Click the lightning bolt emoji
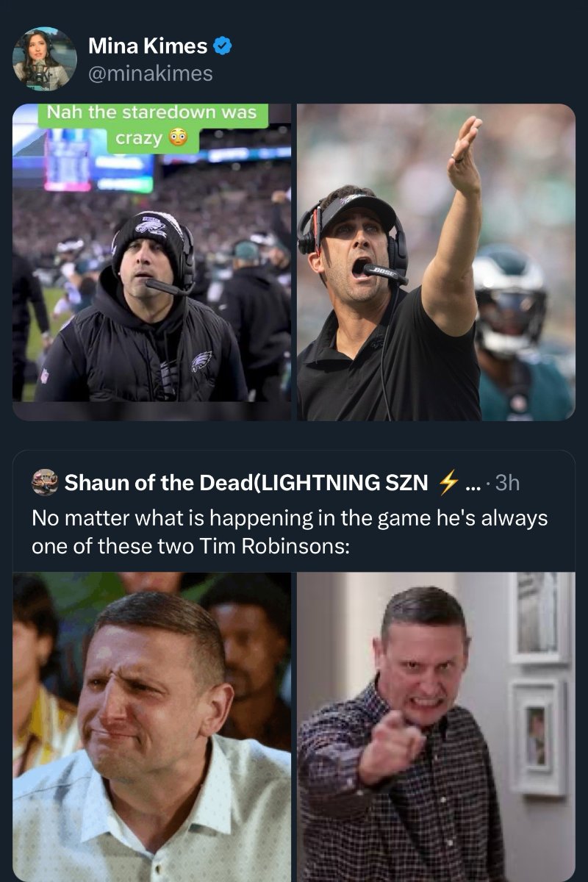Image resolution: width=588 pixels, height=882 pixels. [x=447, y=482]
